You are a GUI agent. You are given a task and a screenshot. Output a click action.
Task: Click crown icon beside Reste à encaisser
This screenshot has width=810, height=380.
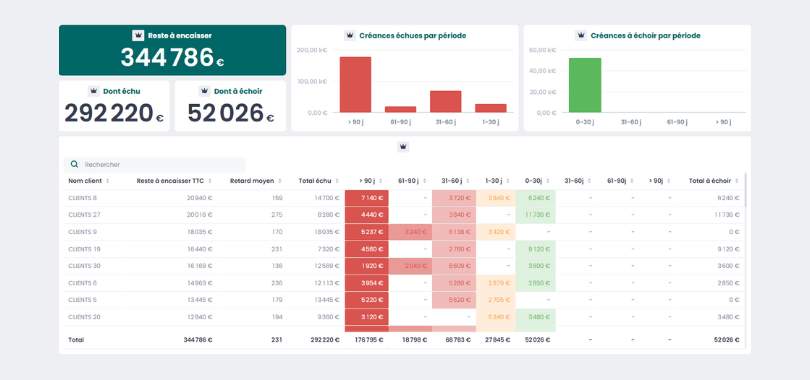tap(138, 36)
